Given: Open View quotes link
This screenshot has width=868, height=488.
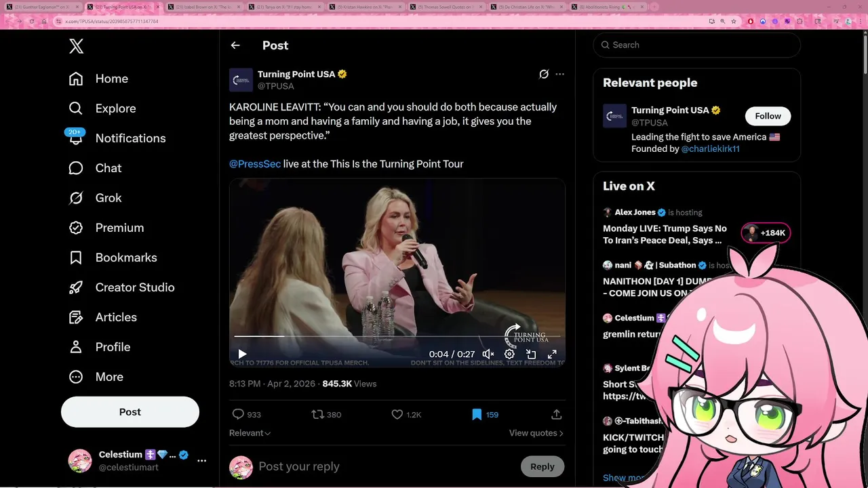Looking at the screenshot, I should click(536, 433).
